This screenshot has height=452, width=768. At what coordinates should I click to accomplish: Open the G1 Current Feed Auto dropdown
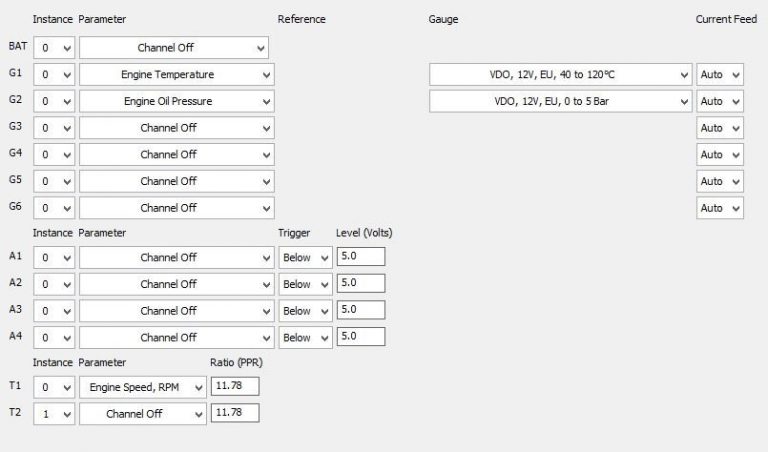click(720, 75)
